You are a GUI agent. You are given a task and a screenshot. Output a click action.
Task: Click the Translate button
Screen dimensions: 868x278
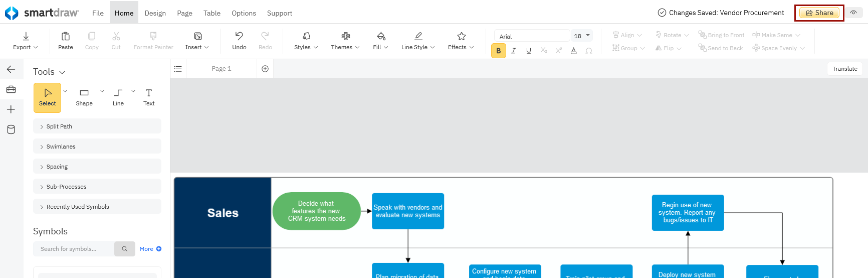coord(844,69)
